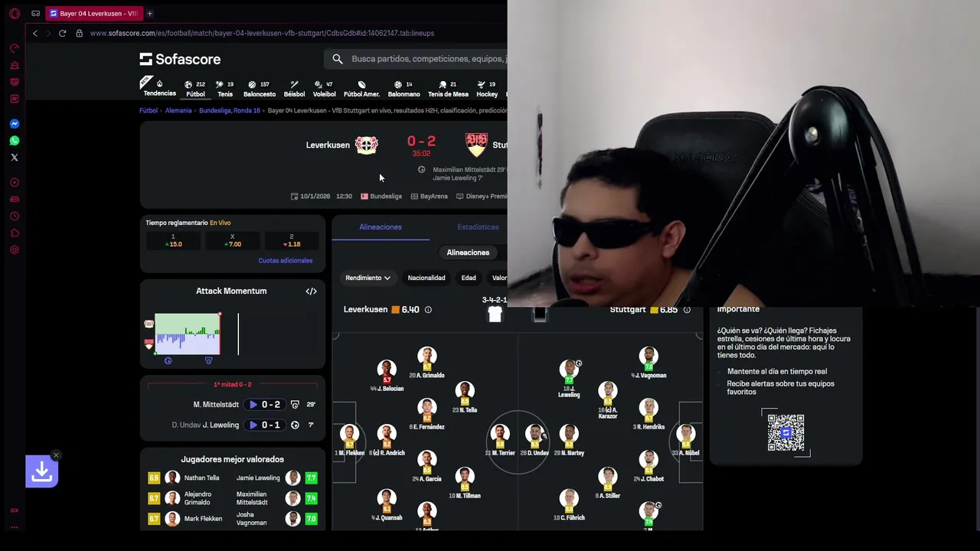Click A. Grimaldo on the lineup pitch
The height and width of the screenshot is (551, 980).
pos(427,364)
